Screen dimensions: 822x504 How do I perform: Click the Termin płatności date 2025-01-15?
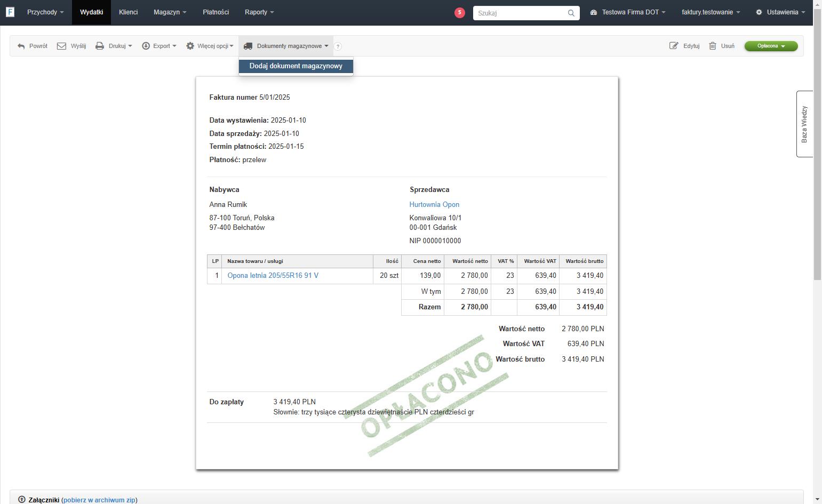pyautogui.click(x=286, y=146)
